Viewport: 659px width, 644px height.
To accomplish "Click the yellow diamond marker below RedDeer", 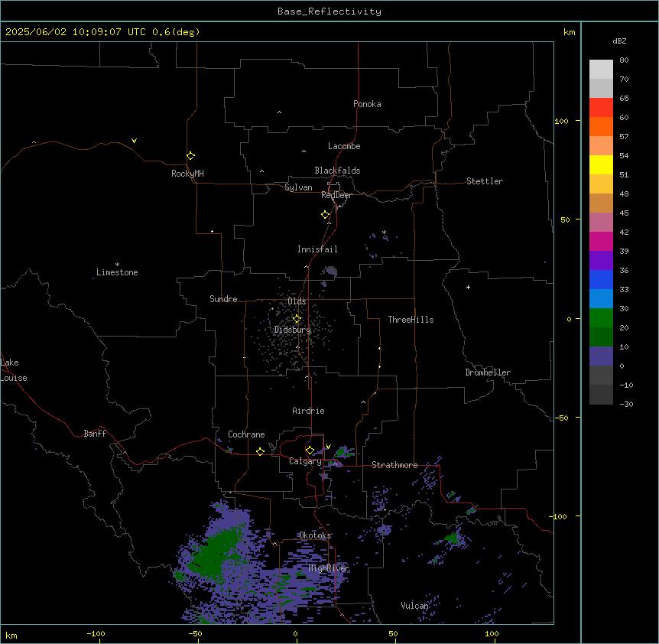I will (325, 215).
